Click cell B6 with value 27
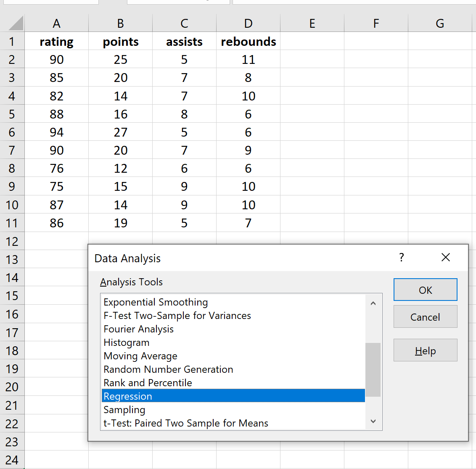 coord(121,132)
